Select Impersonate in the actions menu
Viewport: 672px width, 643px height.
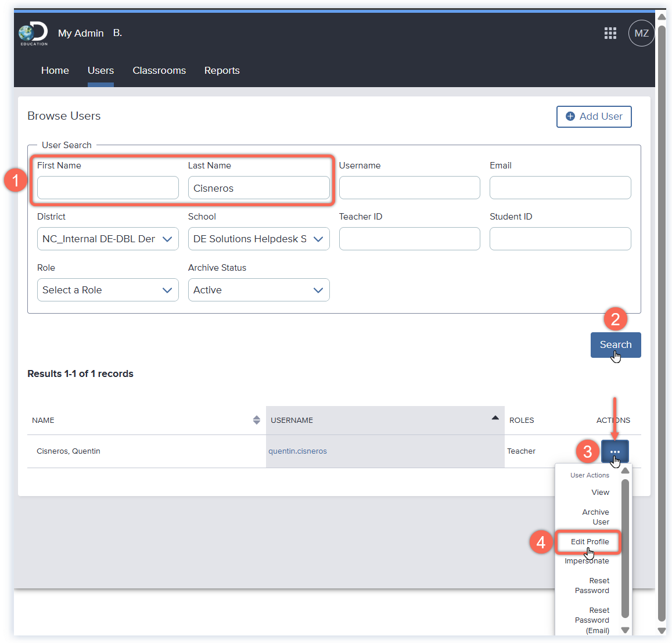coord(587,561)
